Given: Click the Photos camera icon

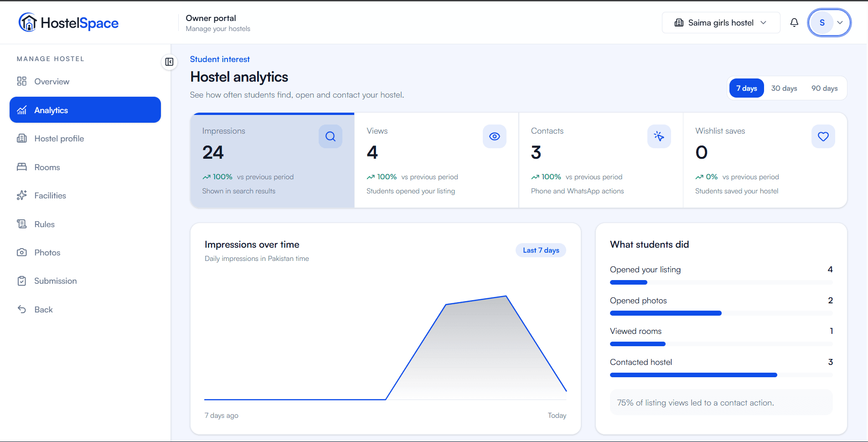Looking at the screenshot, I should click(x=22, y=252).
